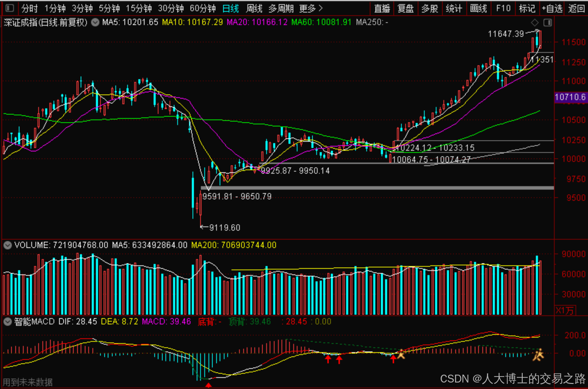Switch to the 30分钟 period tab

(x=171, y=8)
